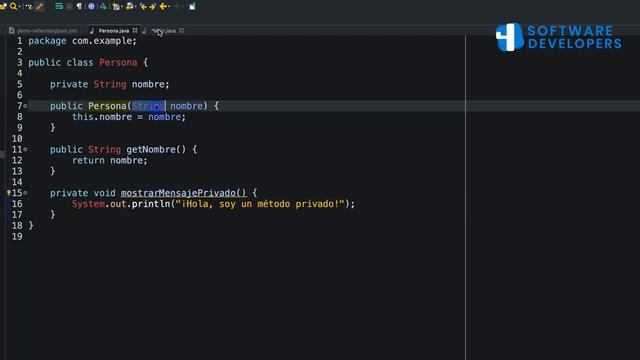This screenshot has height=360, width=640.
Task: Click the quick-fix lightbulb on line 15
Action: click(9, 193)
